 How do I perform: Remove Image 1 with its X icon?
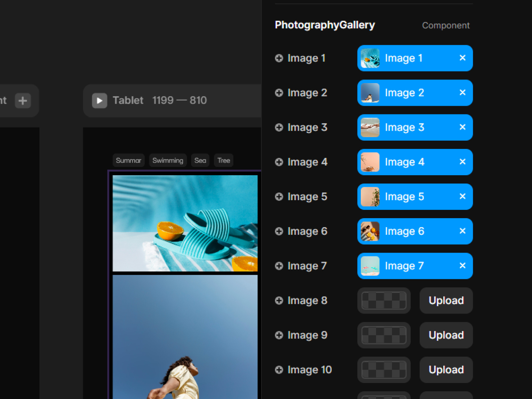(x=462, y=58)
